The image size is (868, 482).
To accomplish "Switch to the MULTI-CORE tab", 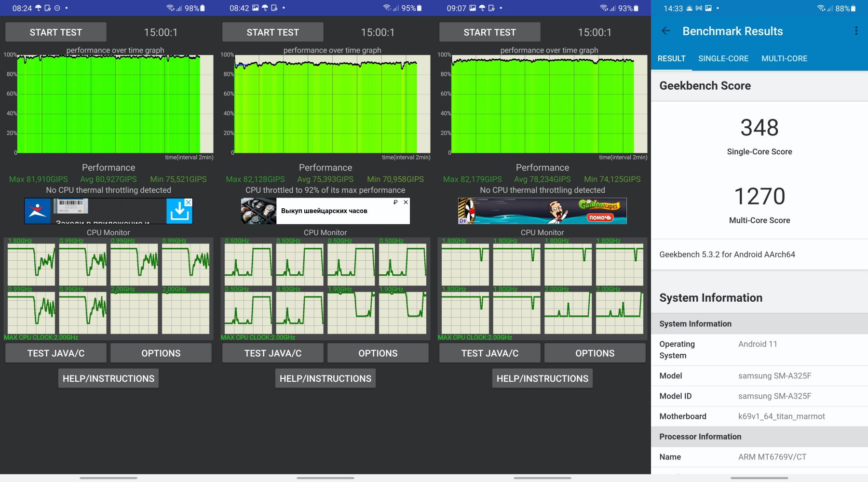I will [784, 59].
